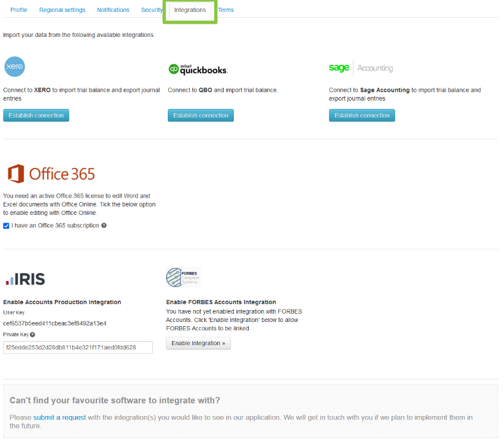The width and height of the screenshot is (504, 447).
Task: Click the Intuit QuickBooks logo
Action: tap(198, 69)
